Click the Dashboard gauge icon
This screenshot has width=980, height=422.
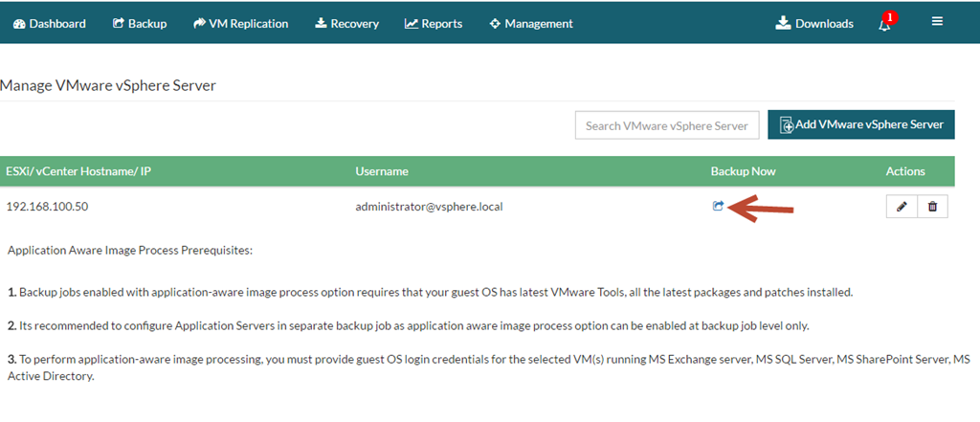pos(19,24)
